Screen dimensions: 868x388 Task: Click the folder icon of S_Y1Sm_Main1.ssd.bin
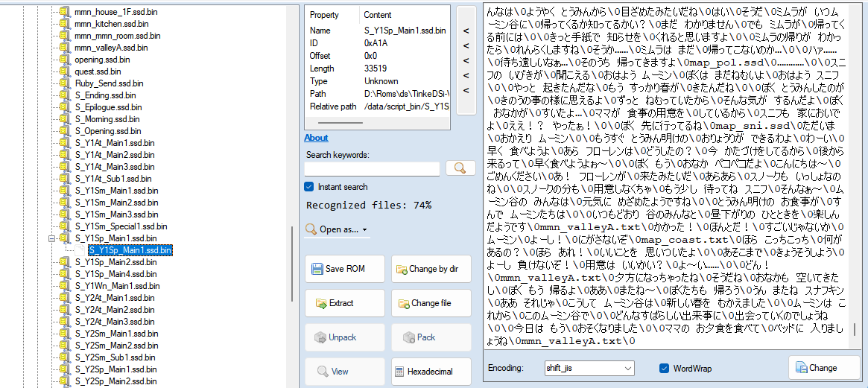65,191
